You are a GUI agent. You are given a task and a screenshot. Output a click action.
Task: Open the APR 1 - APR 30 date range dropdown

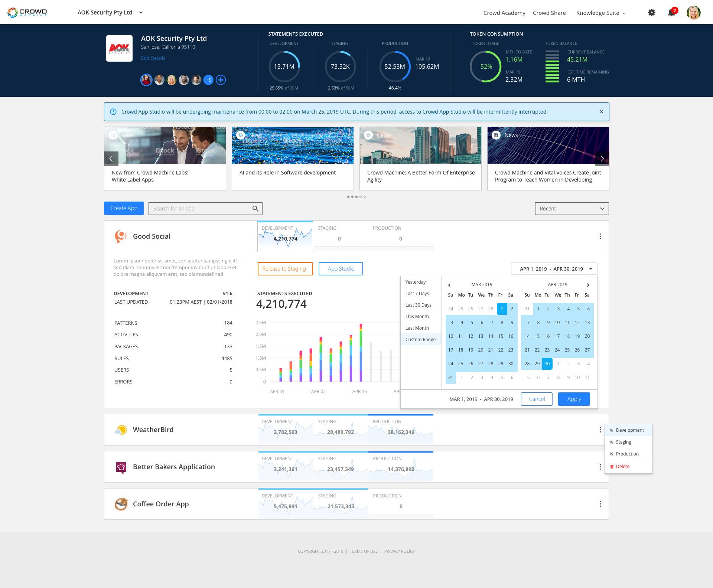pyautogui.click(x=554, y=269)
